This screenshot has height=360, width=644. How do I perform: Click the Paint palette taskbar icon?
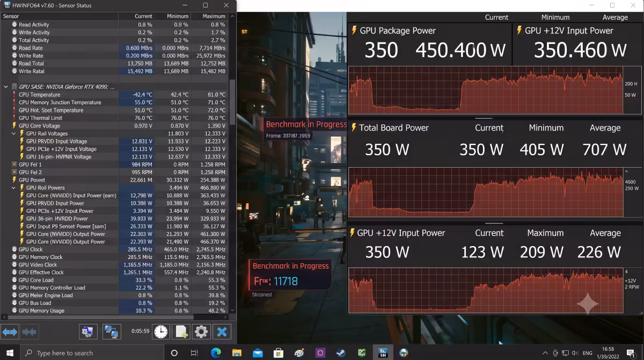tap(299, 353)
